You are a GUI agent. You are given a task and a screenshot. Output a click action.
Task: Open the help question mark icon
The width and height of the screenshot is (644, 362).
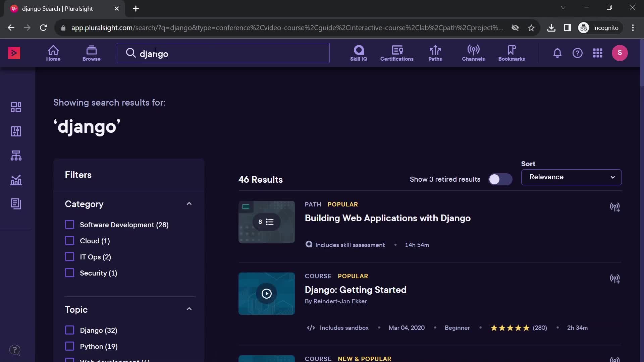577,53
